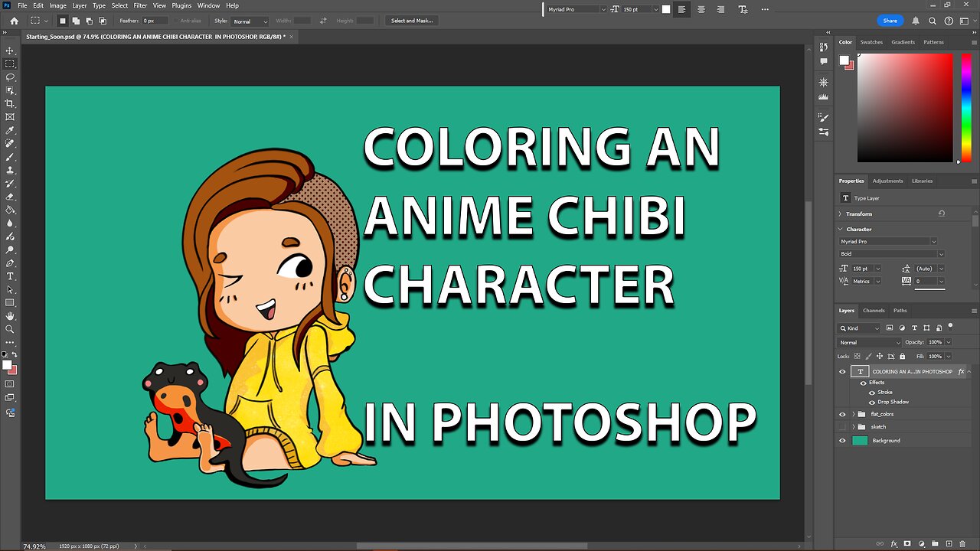
Task: Select the Brush tool
Action: (10, 157)
